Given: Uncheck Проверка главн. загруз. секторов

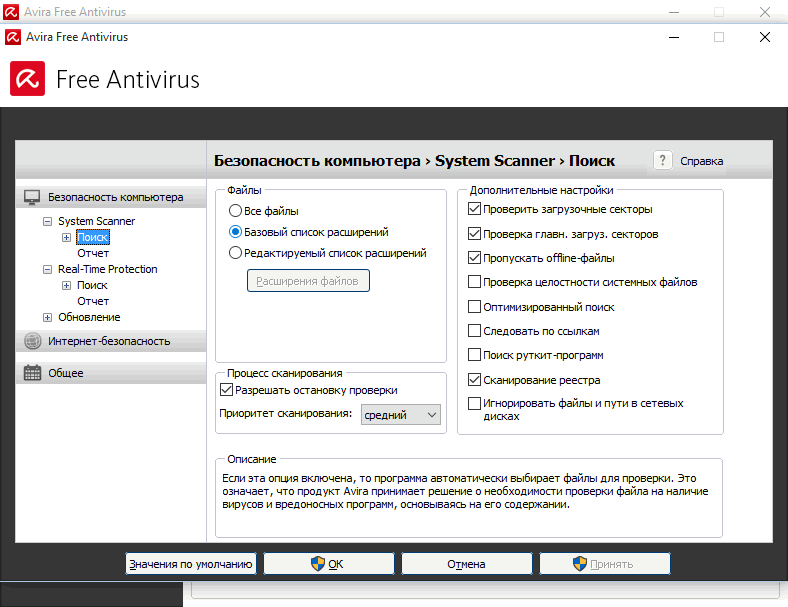Looking at the screenshot, I should (x=474, y=234).
